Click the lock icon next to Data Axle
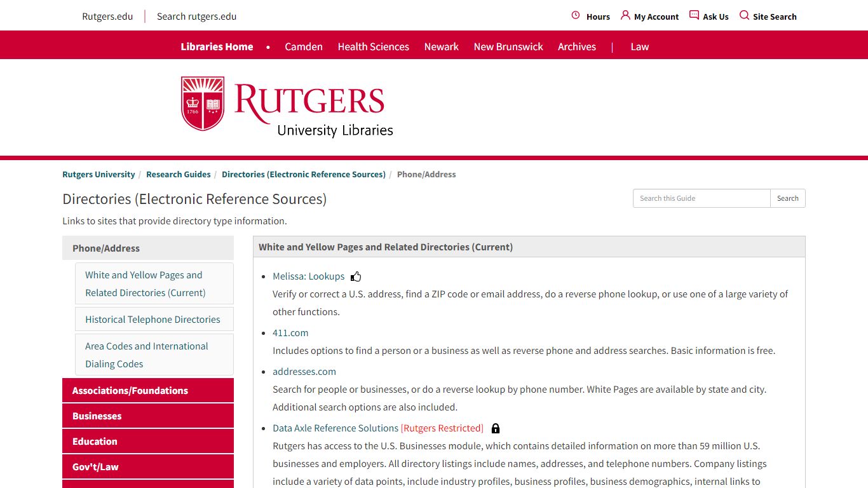 click(496, 428)
